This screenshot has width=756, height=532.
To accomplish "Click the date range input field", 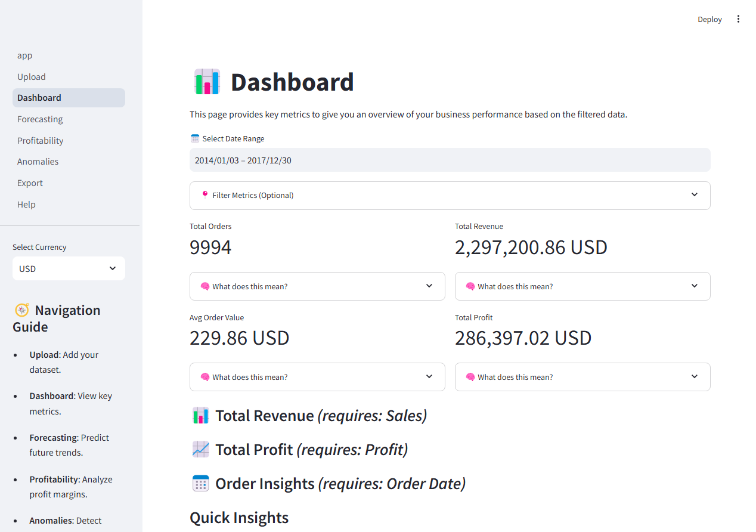I will [450, 160].
